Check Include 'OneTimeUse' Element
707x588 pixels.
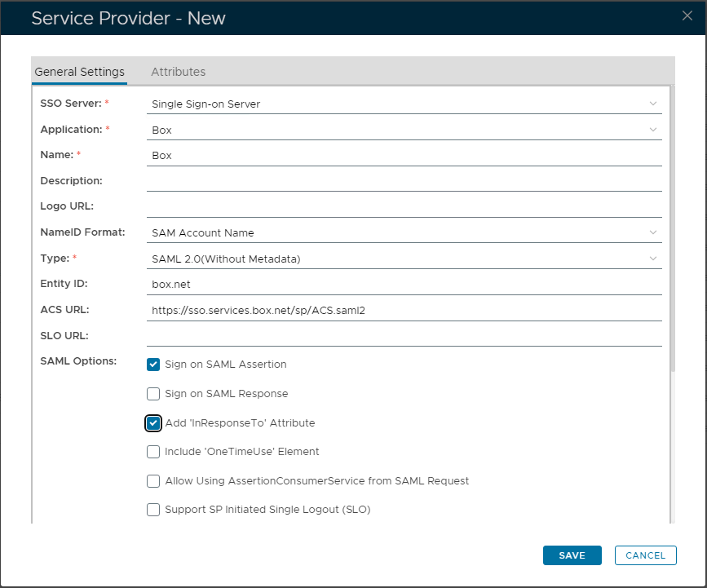pyautogui.click(x=153, y=452)
